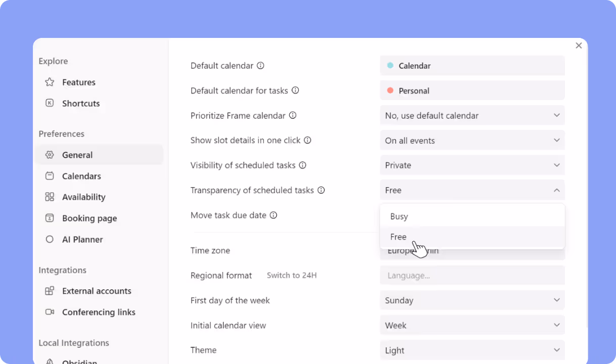
Task: Click the AI Planner circle icon
Action: (x=49, y=239)
